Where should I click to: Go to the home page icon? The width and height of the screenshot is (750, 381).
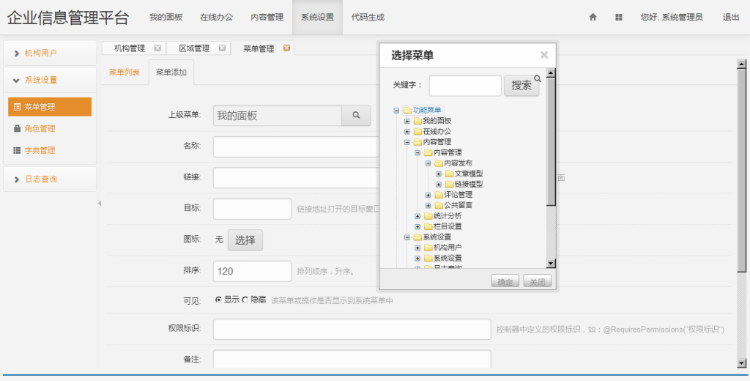tap(593, 17)
